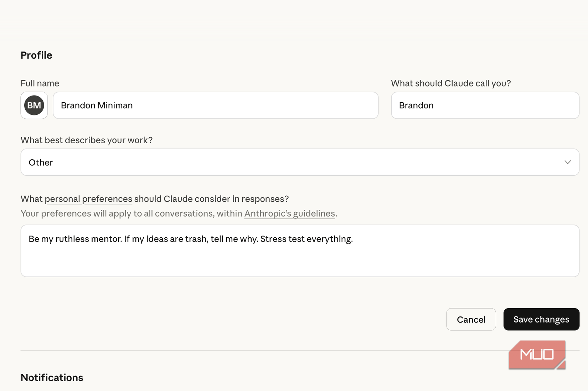The image size is (588, 392).
Task: Click the subtitle about conversation preferences
Action: pos(178,213)
